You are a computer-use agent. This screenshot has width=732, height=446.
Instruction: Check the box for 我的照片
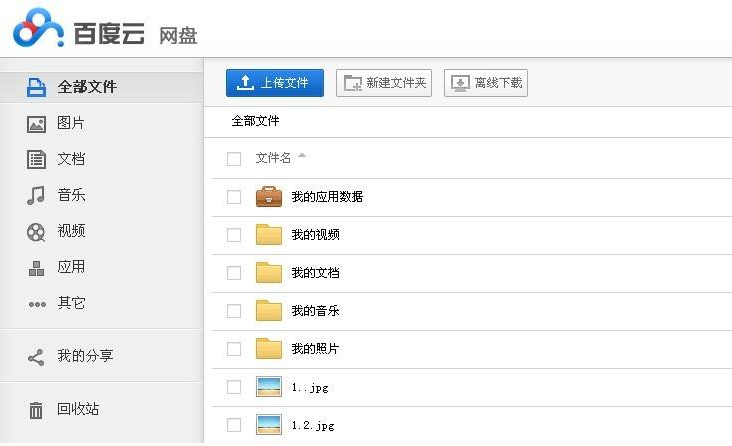(x=234, y=349)
